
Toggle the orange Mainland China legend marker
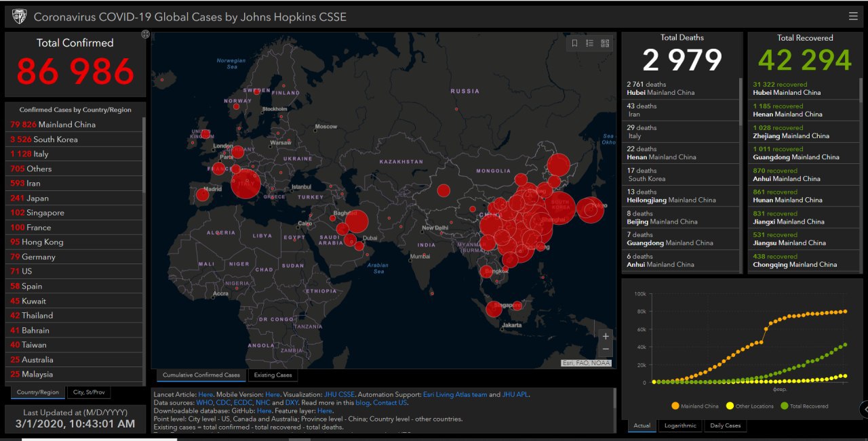tap(675, 406)
